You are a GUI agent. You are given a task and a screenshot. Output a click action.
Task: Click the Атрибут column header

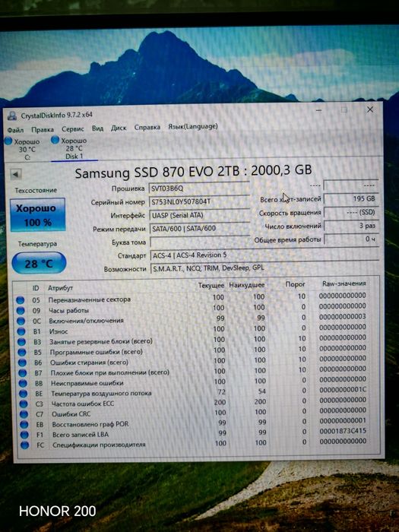click(x=60, y=288)
